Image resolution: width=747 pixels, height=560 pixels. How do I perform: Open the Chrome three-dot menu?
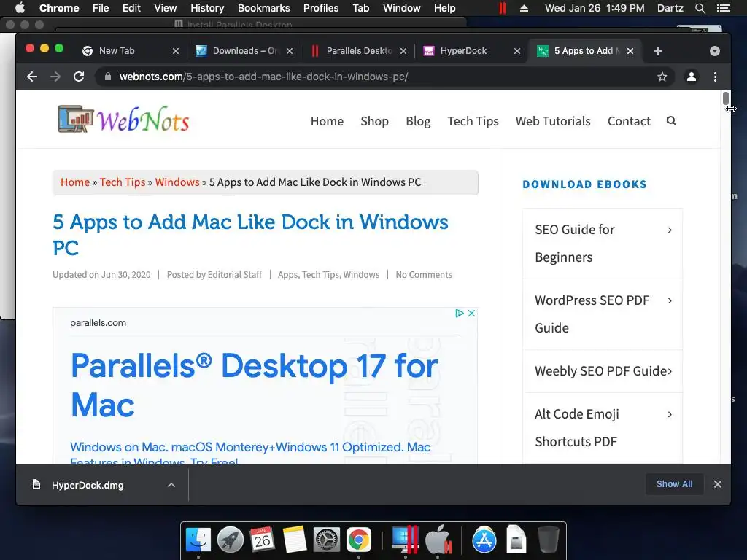point(715,77)
